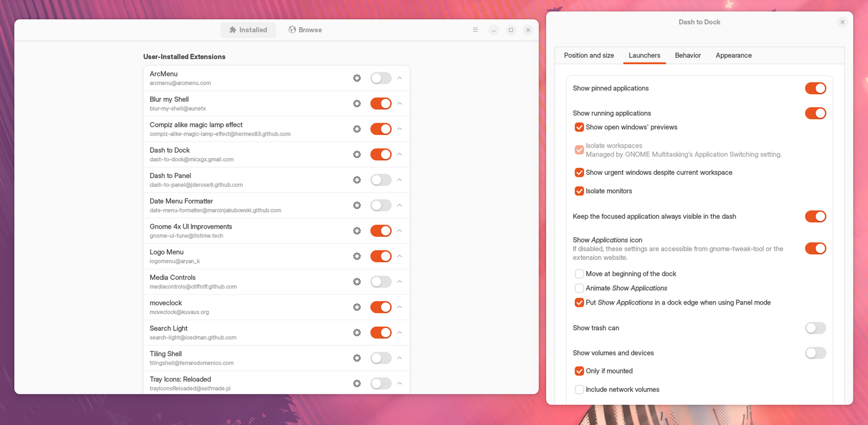Open Blur my Shell settings gear

[357, 104]
